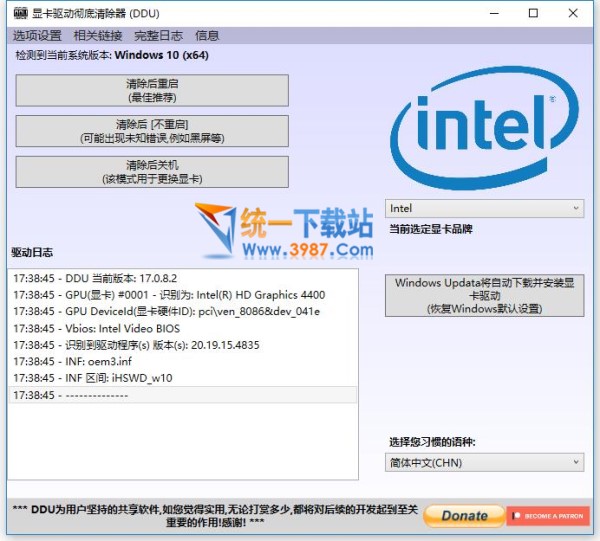600x541 pixels.
Task: Maximize the DDU window
Action: [x=533, y=13]
